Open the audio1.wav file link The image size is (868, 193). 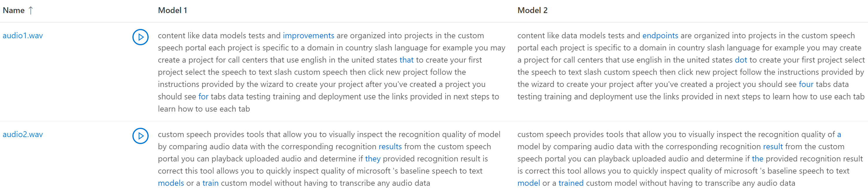pyautogui.click(x=23, y=36)
